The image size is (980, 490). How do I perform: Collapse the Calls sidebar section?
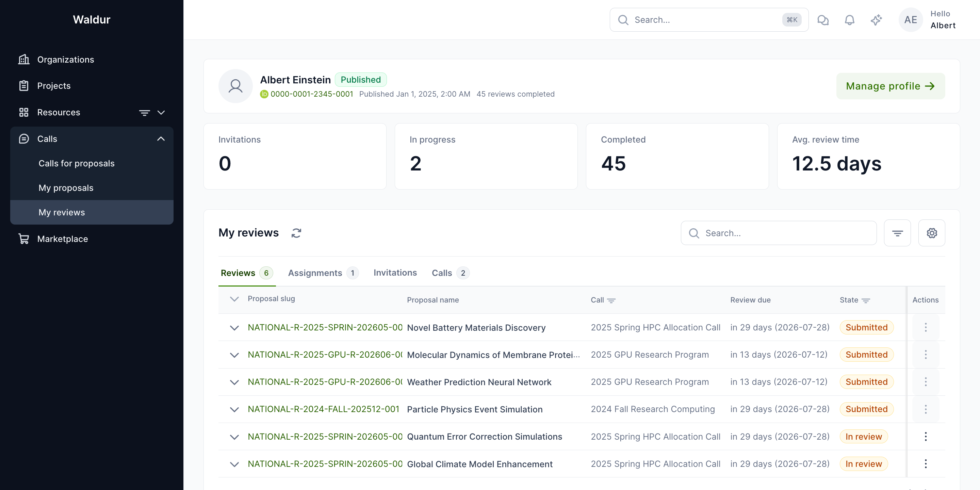point(161,139)
